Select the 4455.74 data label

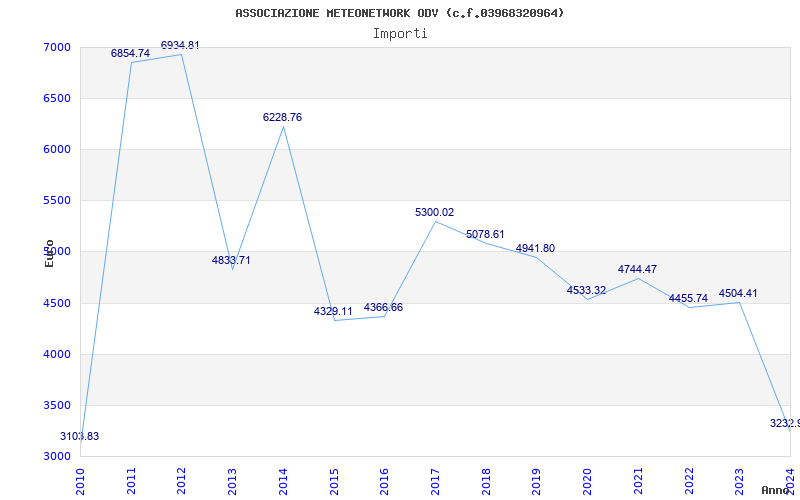[x=688, y=298]
